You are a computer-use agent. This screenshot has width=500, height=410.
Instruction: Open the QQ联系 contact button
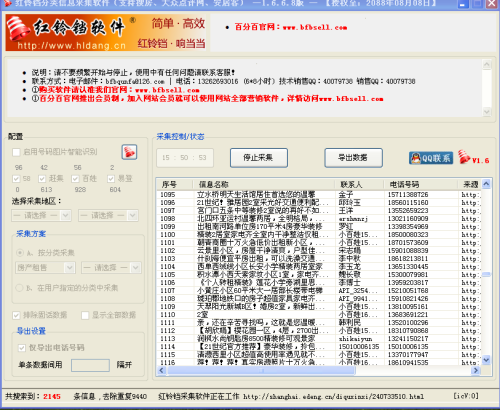click(x=431, y=158)
